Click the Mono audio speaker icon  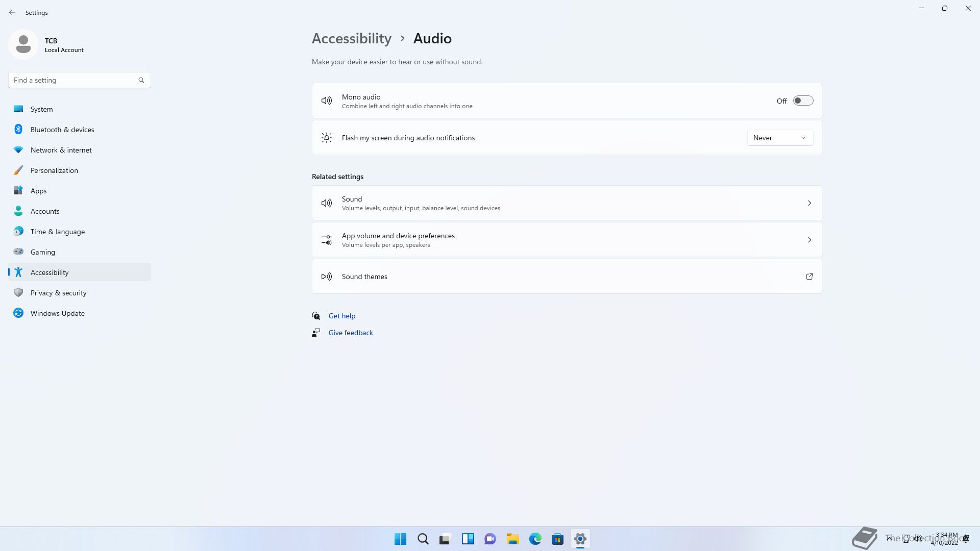click(327, 101)
